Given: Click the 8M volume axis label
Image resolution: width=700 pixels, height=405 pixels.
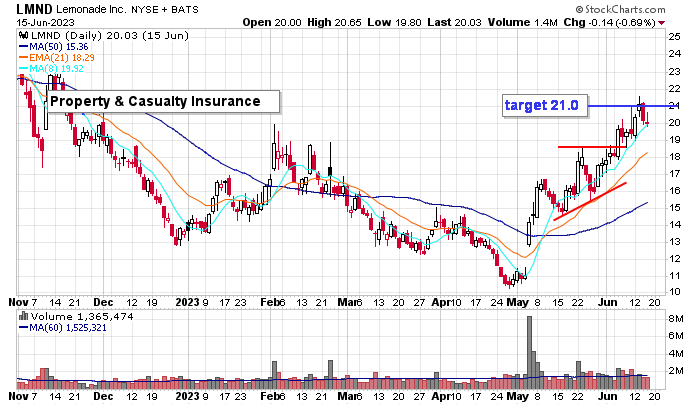Looking at the screenshot, I should [675, 318].
